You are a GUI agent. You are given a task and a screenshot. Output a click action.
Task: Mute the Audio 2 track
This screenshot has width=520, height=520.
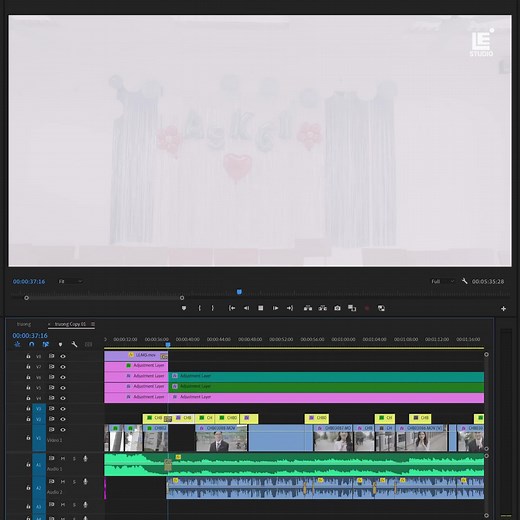click(x=63, y=482)
